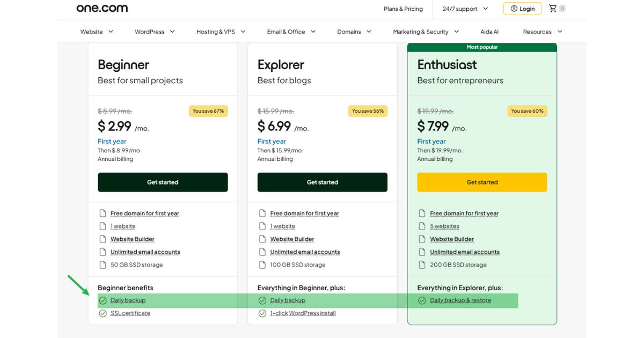Open Beginner 'Website Builder' link
This screenshot has width=644, height=338.
(x=133, y=239)
